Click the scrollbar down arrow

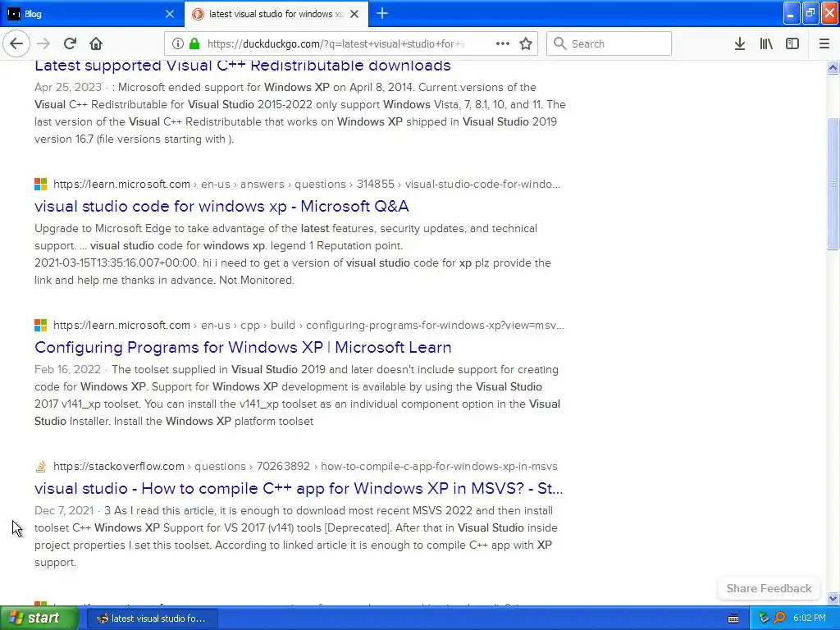(833, 598)
